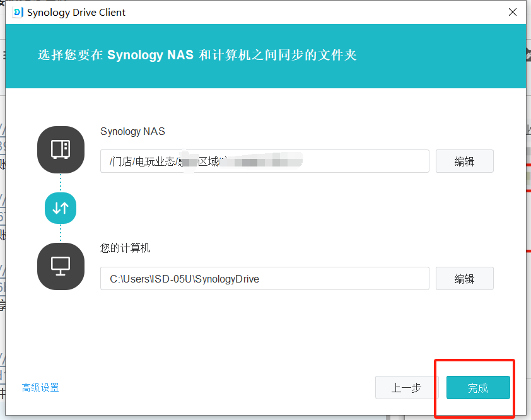531x420 pixels.
Task: Select the C:\Users\ISD-05U\SynologyDrive path field
Action: [x=265, y=278]
